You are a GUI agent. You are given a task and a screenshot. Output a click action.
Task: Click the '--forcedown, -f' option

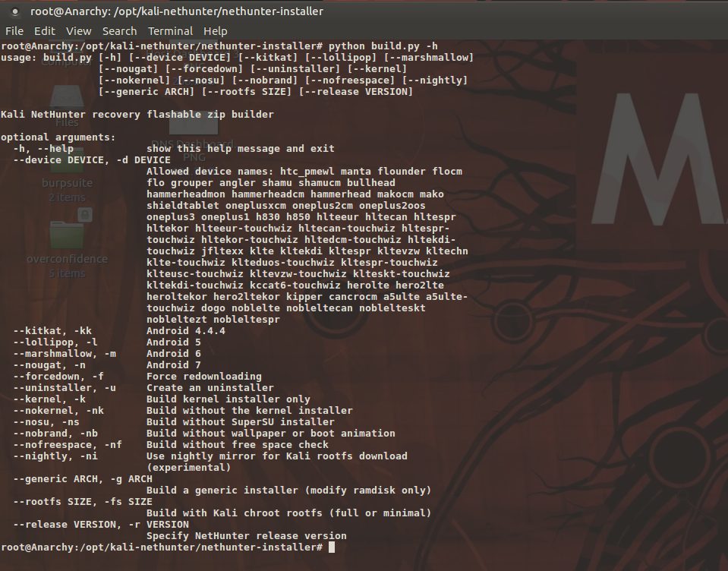[58, 376]
